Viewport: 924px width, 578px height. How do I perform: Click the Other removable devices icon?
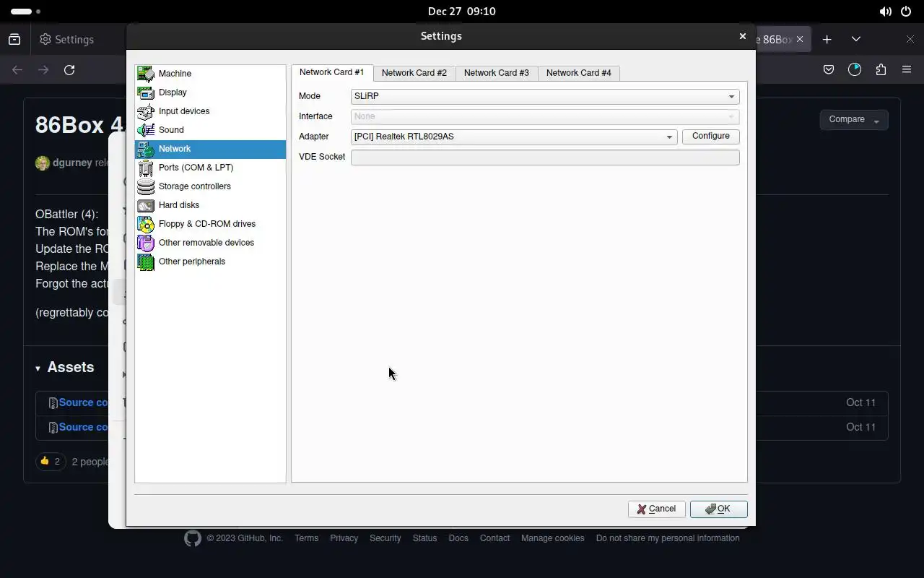click(x=146, y=243)
